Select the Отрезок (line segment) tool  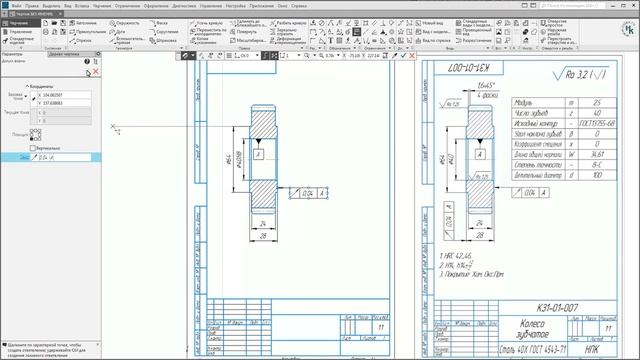[x=81, y=41]
